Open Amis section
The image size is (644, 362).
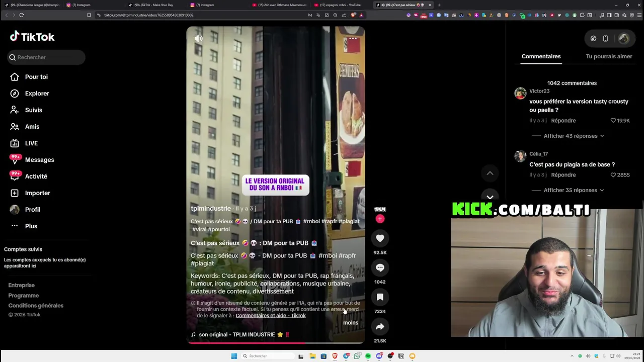[25, 127]
